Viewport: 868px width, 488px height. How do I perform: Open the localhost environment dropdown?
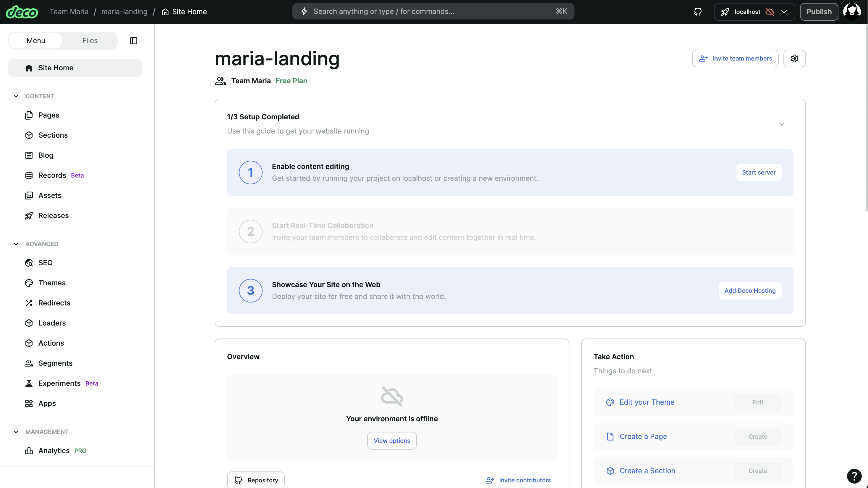754,12
